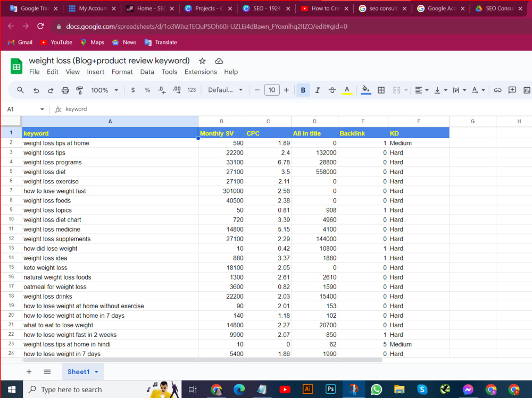Click the redo arrow in toolbar

tap(51, 90)
